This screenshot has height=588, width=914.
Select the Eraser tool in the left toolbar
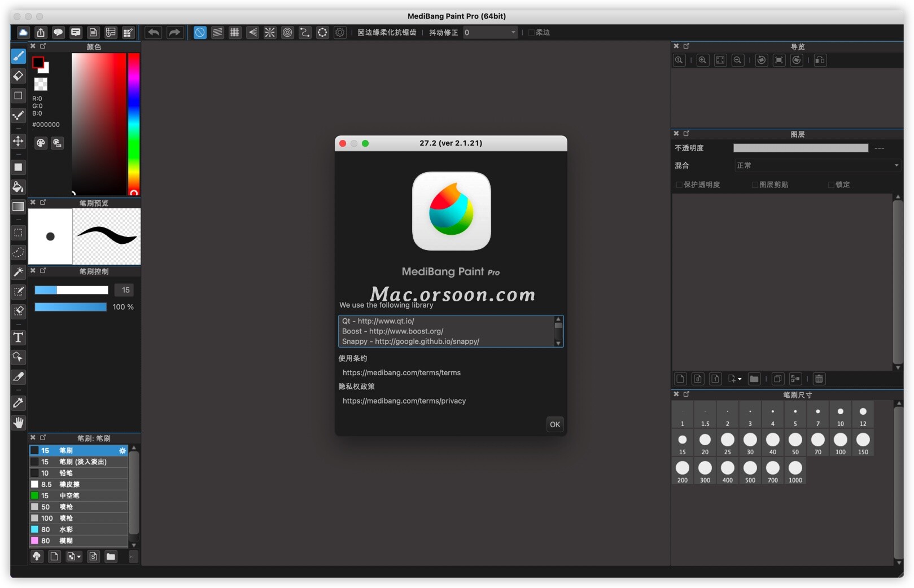click(18, 76)
